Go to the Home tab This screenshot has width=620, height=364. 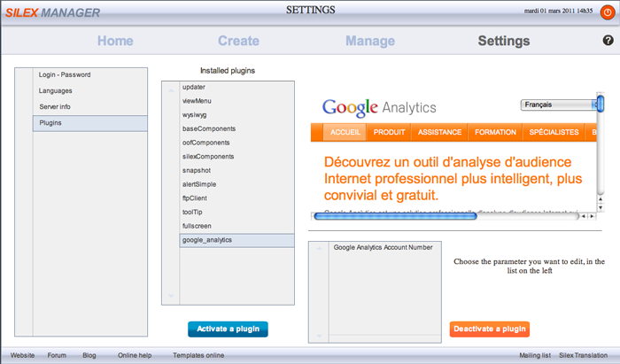point(115,41)
